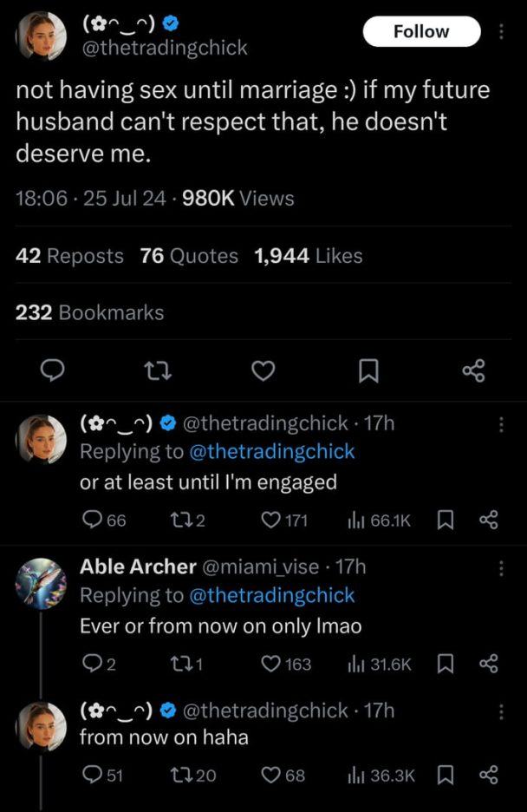Check the 980K Views count
Screen dimensions: 527x812
[x=233, y=198]
